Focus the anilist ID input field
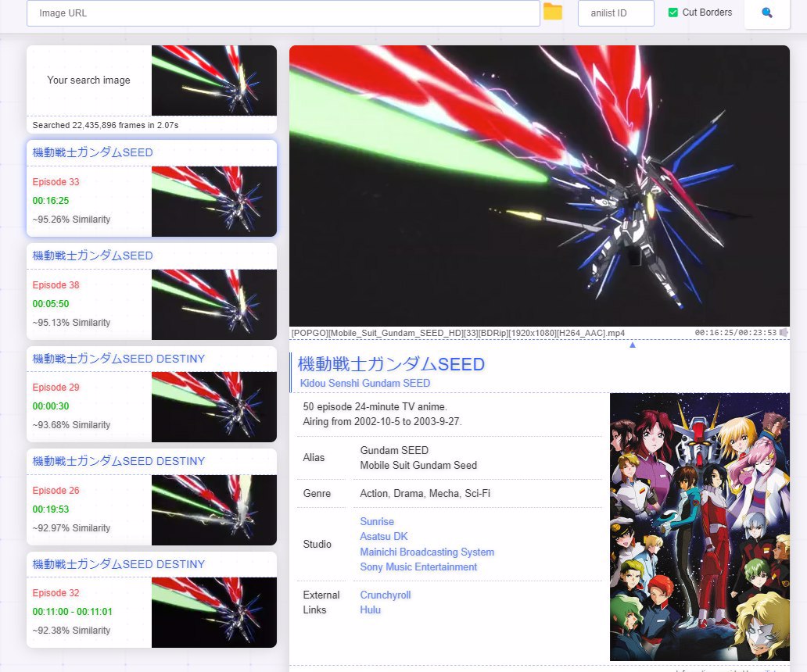Image resolution: width=807 pixels, height=672 pixels. click(x=615, y=13)
